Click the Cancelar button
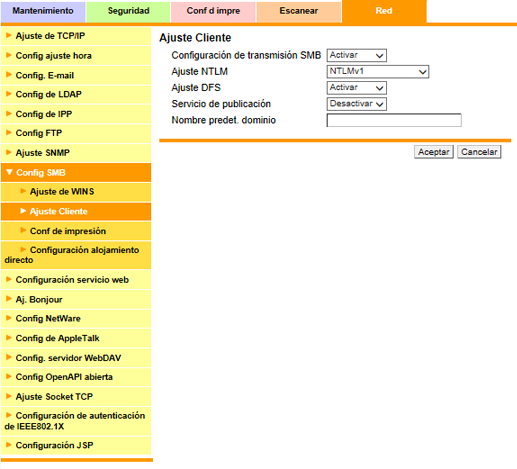 pos(479,152)
